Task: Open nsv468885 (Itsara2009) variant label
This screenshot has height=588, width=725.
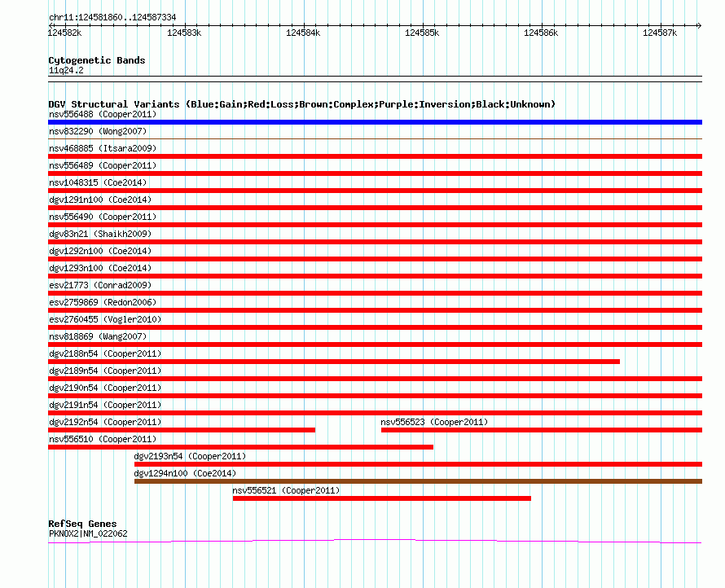Action: pyautogui.click(x=103, y=148)
